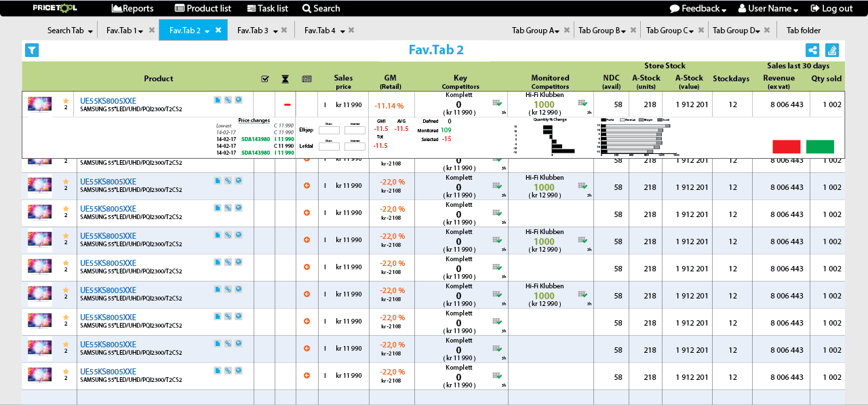Toggle favorite star on the -11.14 % row

(x=66, y=100)
